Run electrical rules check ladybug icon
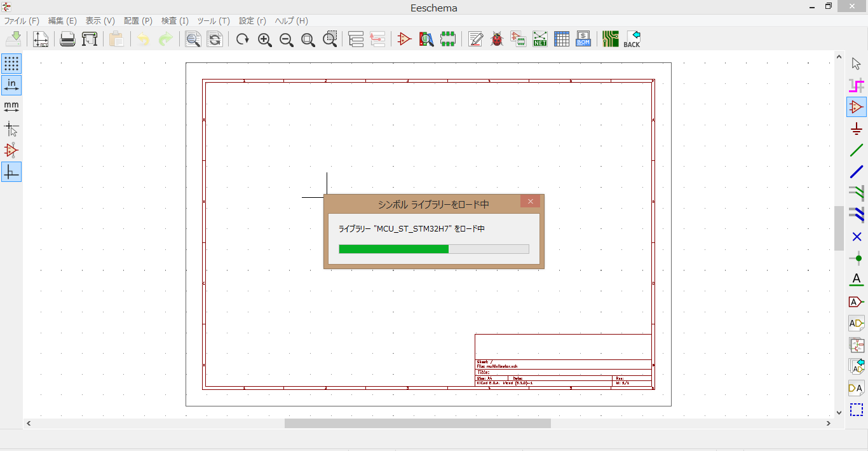This screenshot has width=868, height=451. point(497,39)
